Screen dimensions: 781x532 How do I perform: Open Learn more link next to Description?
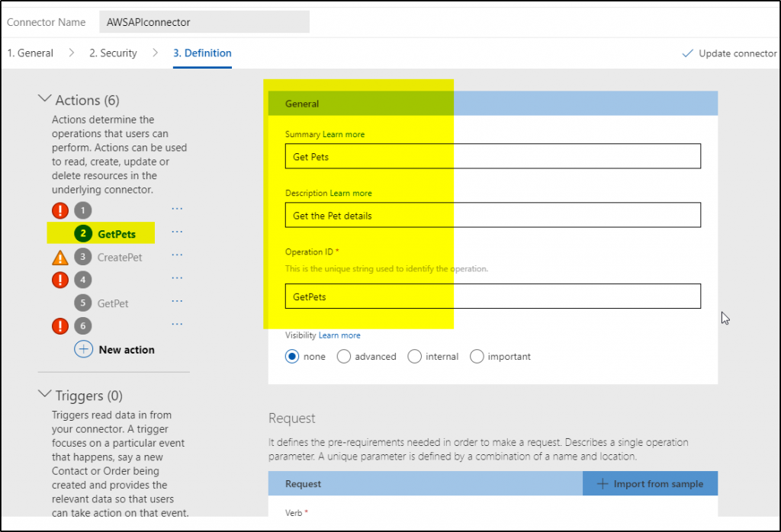coord(351,193)
